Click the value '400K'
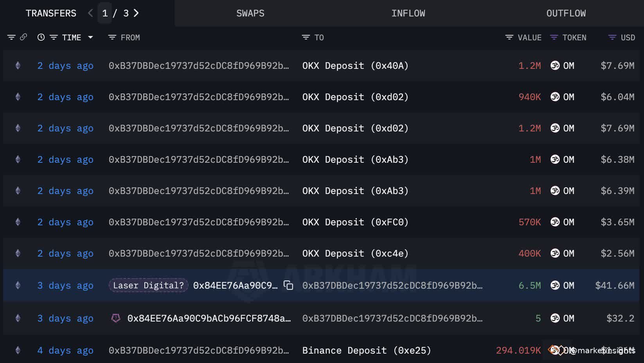The height and width of the screenshot is (363, 644). (530, 253)
